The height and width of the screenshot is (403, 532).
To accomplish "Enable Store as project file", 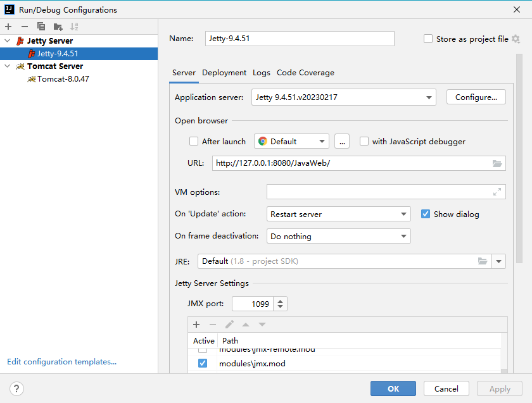I will [428, 39].
